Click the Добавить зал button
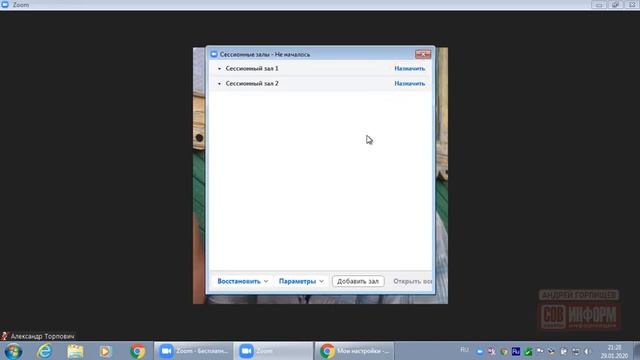 (x=358, y=281)
